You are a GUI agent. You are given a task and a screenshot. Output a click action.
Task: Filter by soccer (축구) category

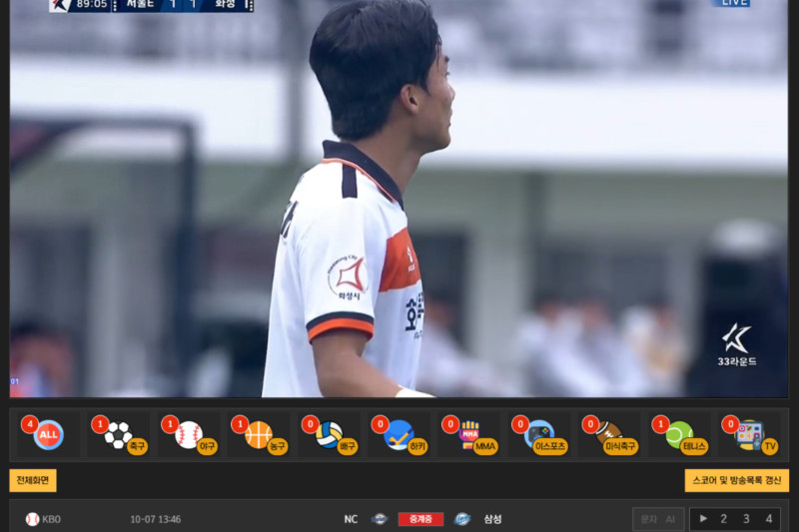(119, 434)
